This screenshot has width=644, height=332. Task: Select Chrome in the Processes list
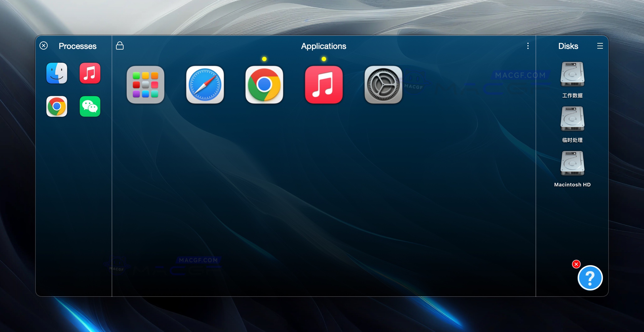(x=57, y=106)
